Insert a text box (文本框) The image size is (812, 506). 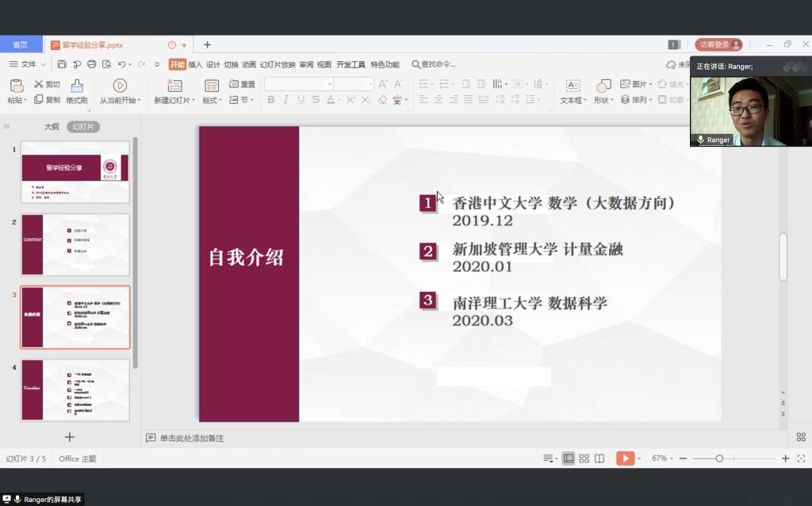(x=573, y=86)
